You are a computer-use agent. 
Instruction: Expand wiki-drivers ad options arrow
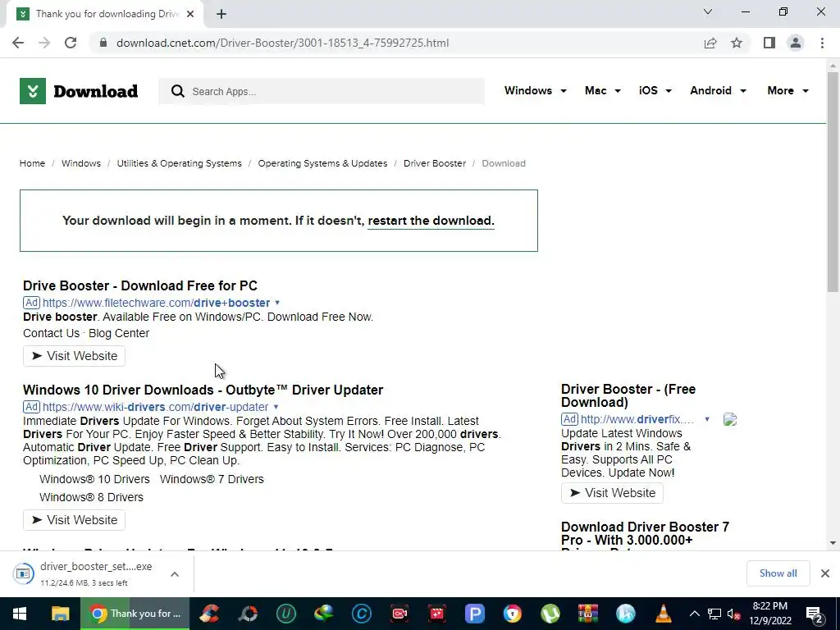coord(276,407)
